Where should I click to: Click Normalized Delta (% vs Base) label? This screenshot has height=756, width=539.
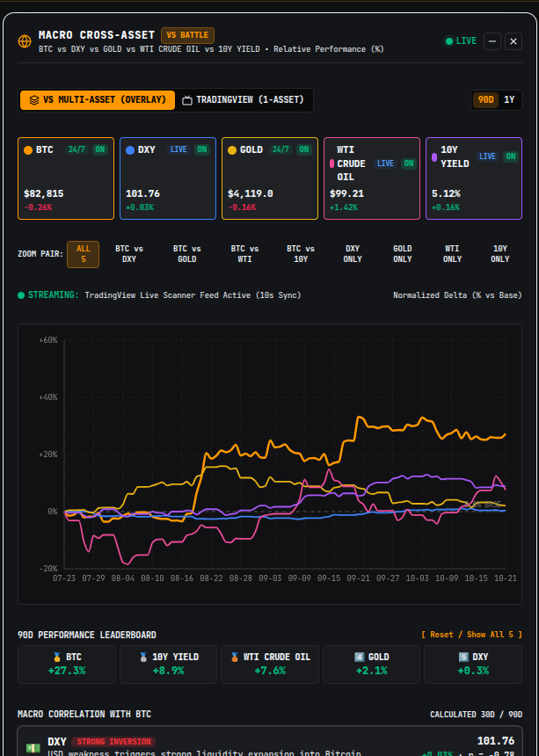[x=457, y=295]
